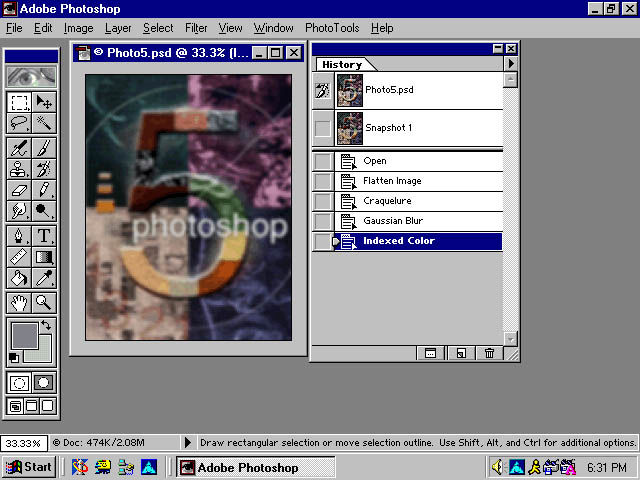Select the Craquelure history state
Viewport: 640px width, 480px height.
(419, 201)
